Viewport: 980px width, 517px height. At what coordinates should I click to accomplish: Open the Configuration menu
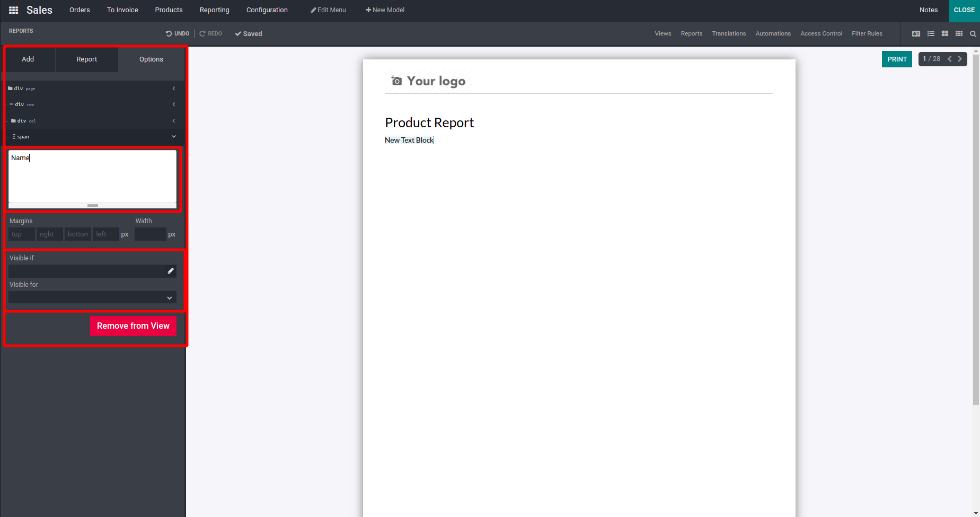point(267,10)
